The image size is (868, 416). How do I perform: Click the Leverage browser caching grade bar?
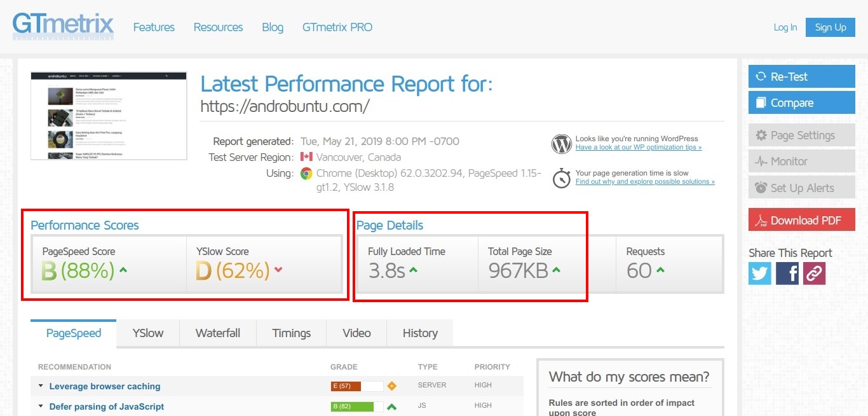pyautogui.click(x=356, y=386)
